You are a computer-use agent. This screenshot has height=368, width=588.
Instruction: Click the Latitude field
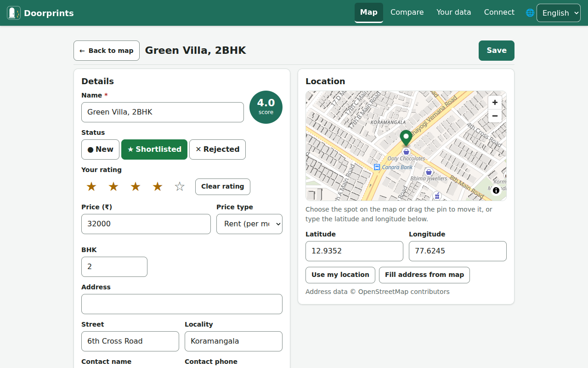pos(354,251)
